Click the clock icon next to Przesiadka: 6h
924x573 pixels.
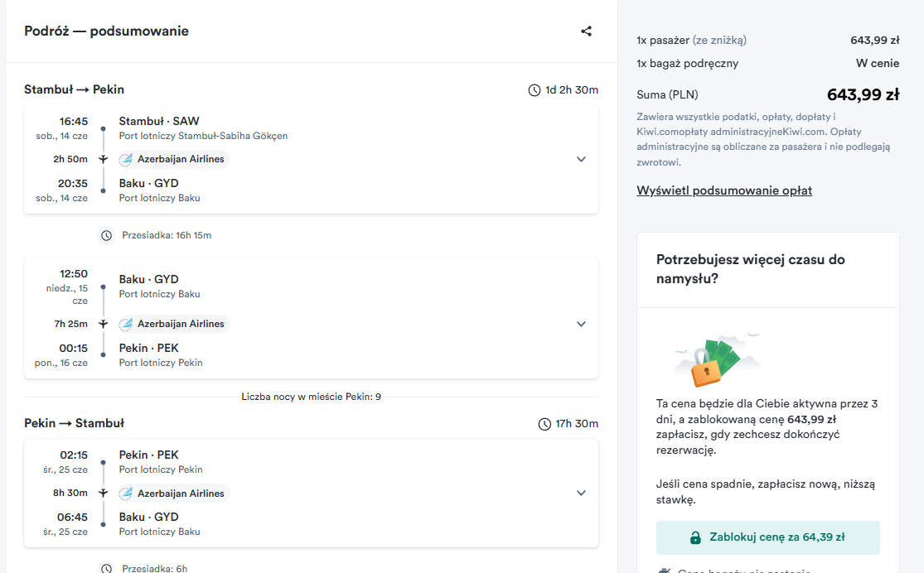106,568
